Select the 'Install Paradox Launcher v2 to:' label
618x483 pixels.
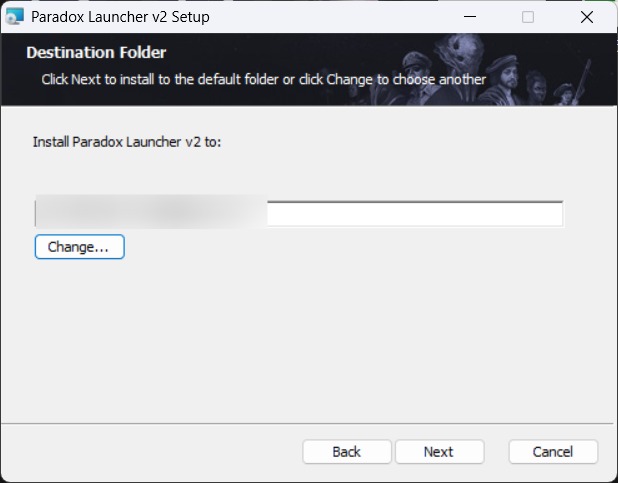[x=127, y=142]
